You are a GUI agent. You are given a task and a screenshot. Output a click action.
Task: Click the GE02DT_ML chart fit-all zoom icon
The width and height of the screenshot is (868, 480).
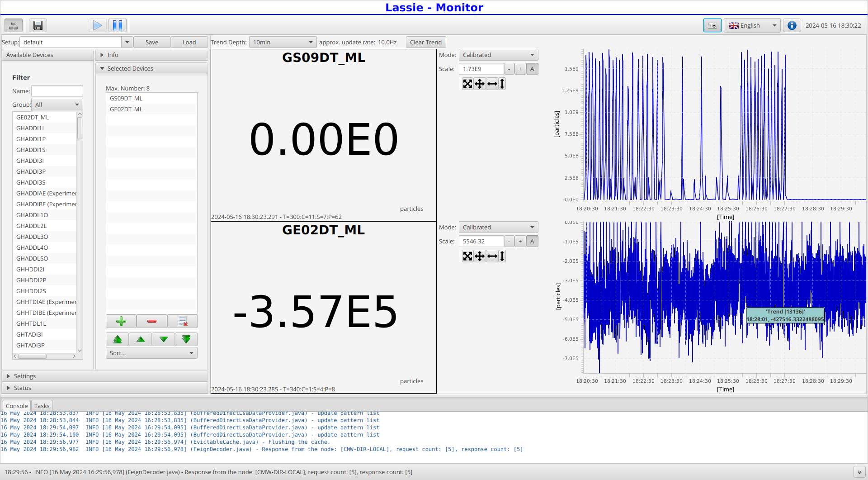pos(467,256)
